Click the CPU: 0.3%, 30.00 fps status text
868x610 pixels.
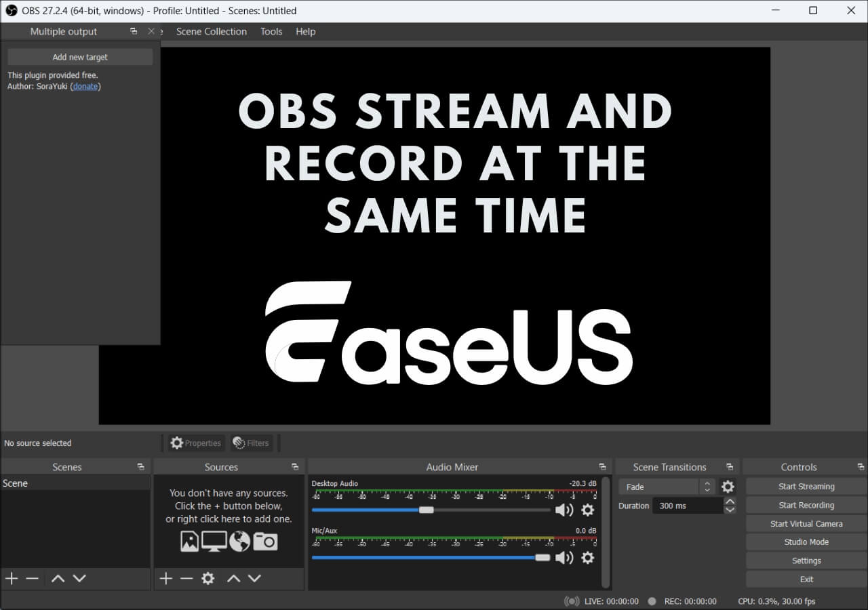pyautogui.click(x=776, y=601)
